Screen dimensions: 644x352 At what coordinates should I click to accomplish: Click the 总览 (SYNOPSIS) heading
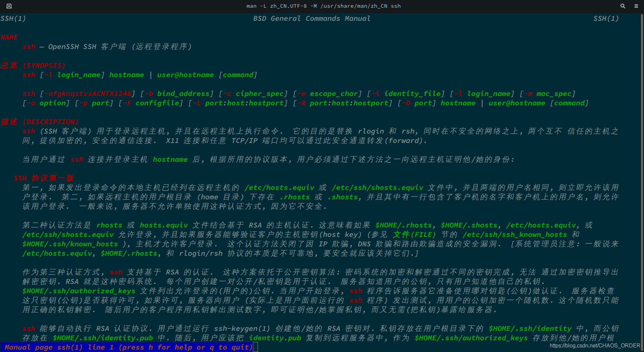coord(33,65)
